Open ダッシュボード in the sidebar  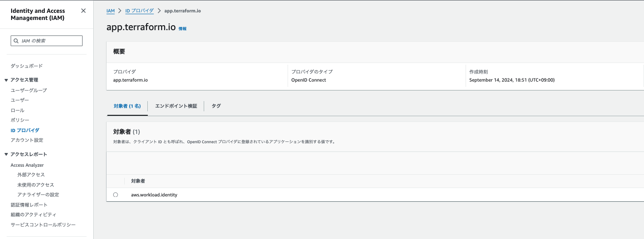(27, 66)
